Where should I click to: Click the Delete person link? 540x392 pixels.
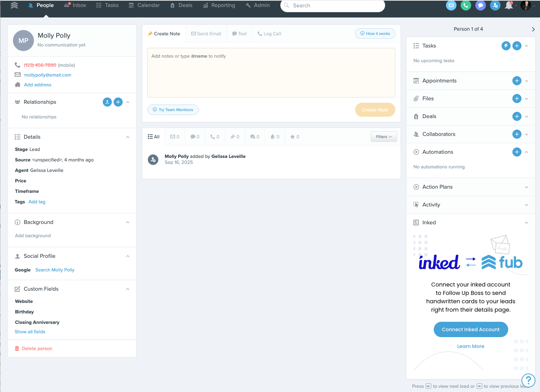click(x=37, y=349)
